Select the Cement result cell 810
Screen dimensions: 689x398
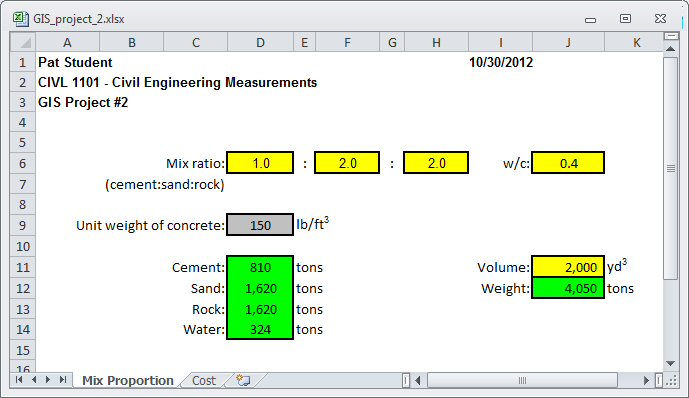pyautogui.click(x=260, y=267)
